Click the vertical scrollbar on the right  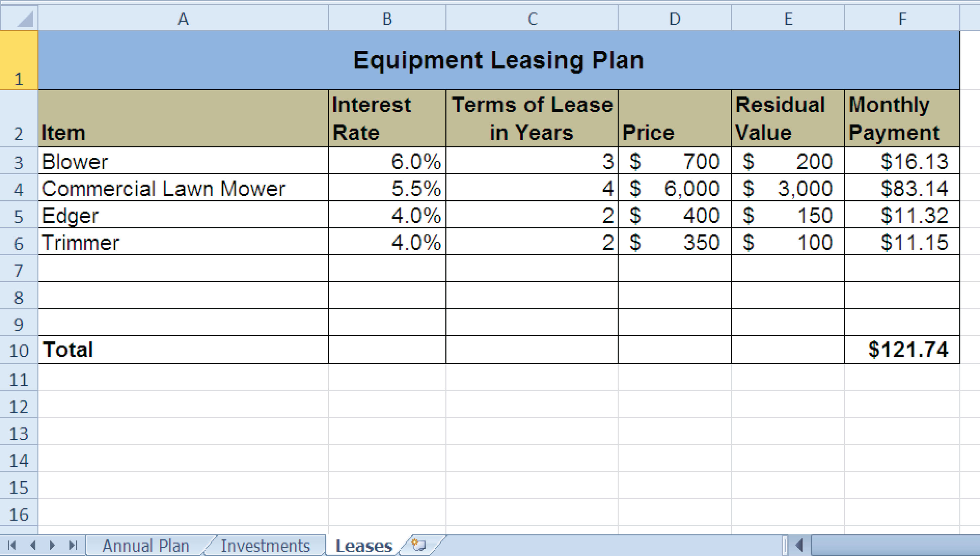(975, 269)
